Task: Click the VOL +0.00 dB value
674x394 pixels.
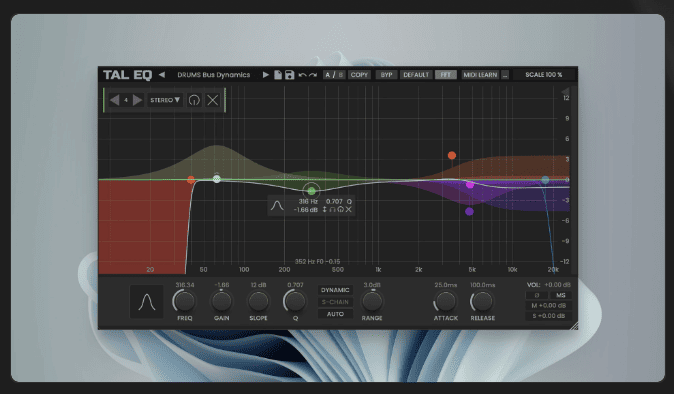Action: click(x=557, y=285)
